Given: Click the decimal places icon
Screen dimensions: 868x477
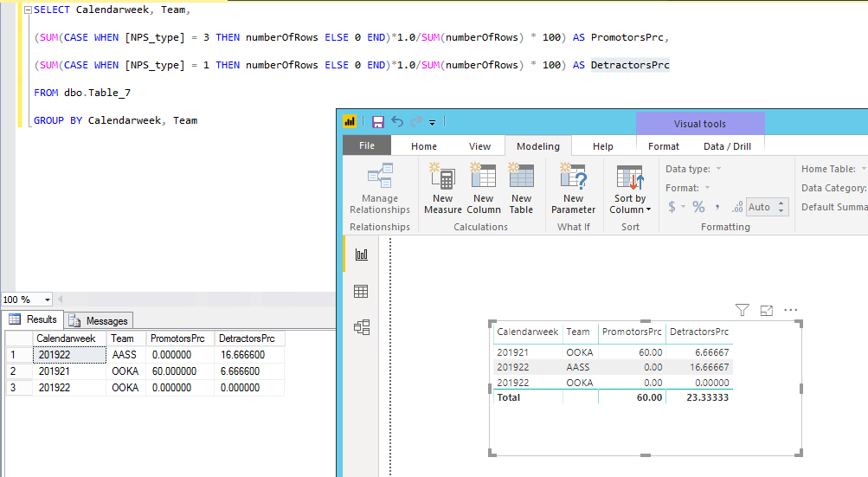Looking at the screenshot, I should coord(737,208).
